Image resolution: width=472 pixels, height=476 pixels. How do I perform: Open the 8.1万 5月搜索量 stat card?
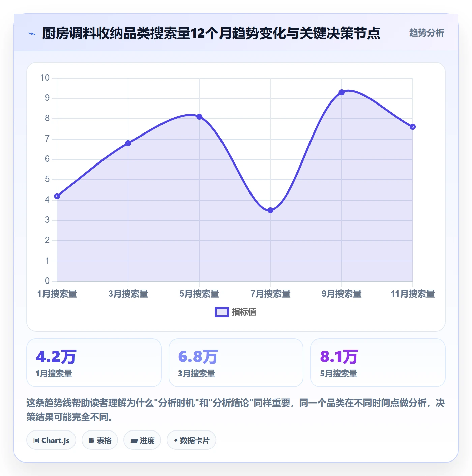(x=378, y=363)
